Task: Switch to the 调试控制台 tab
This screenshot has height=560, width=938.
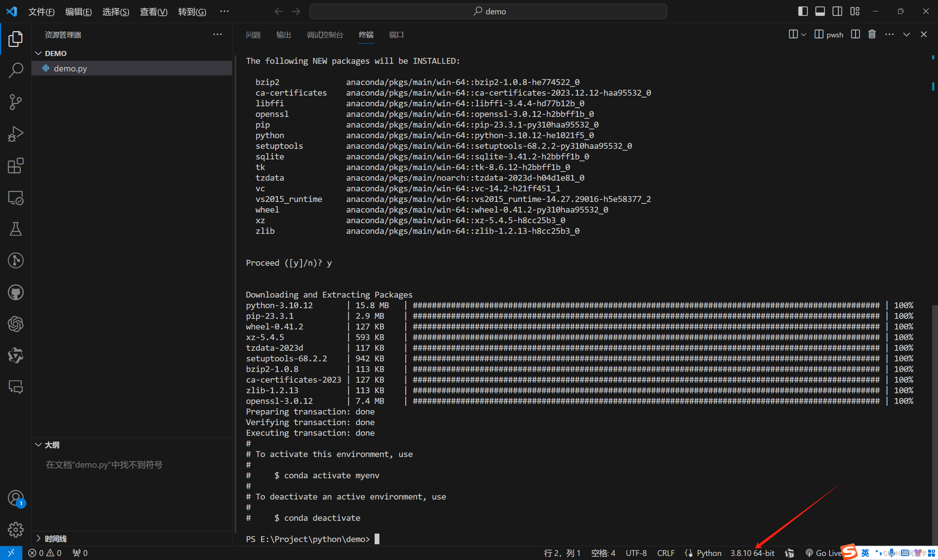Action: coord(325,35)
